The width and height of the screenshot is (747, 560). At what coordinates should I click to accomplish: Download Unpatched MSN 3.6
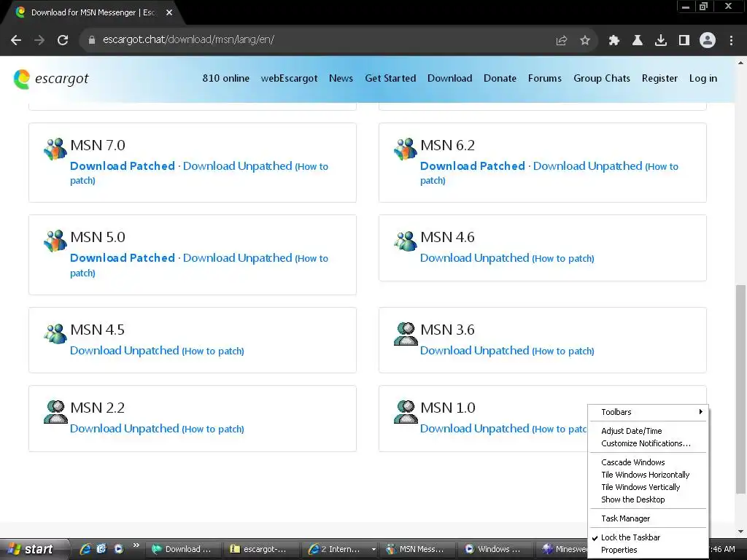point(474,351)
